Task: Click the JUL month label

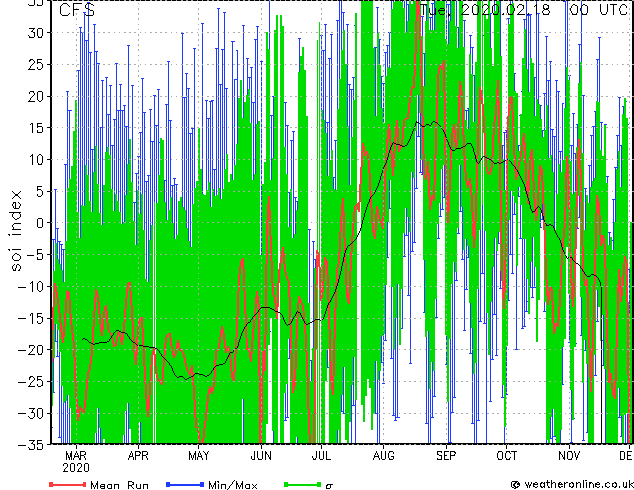Action: (321, 456)
